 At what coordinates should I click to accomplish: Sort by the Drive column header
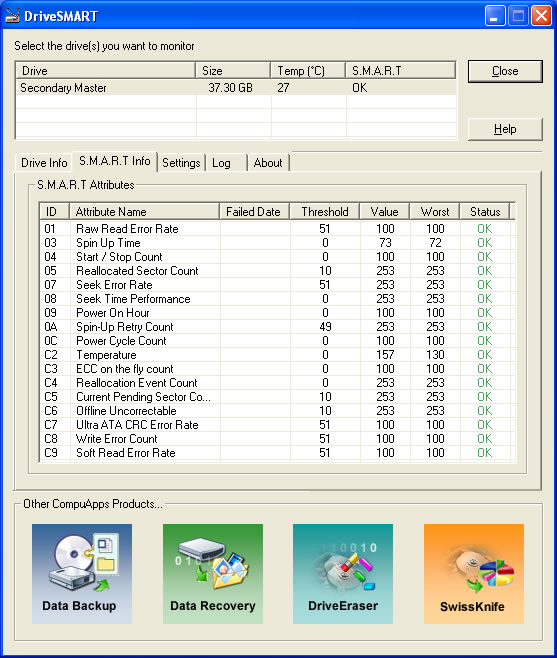pos(105,70)
